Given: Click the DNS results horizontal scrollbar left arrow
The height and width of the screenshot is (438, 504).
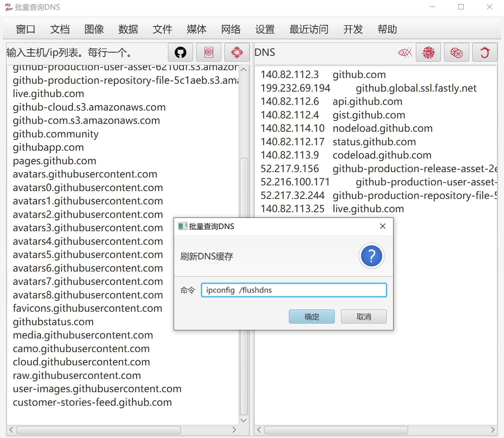Looking at the screenshot, I should (x=259, y=430).
